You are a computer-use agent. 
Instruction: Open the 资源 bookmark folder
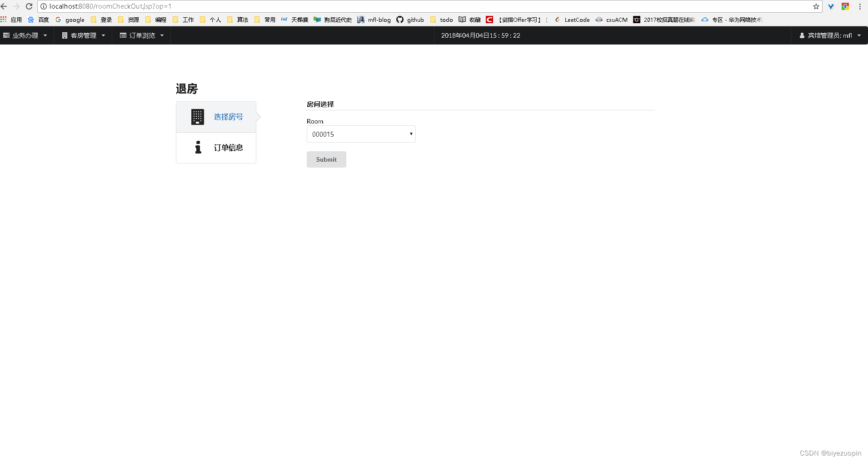pos(129,20)
